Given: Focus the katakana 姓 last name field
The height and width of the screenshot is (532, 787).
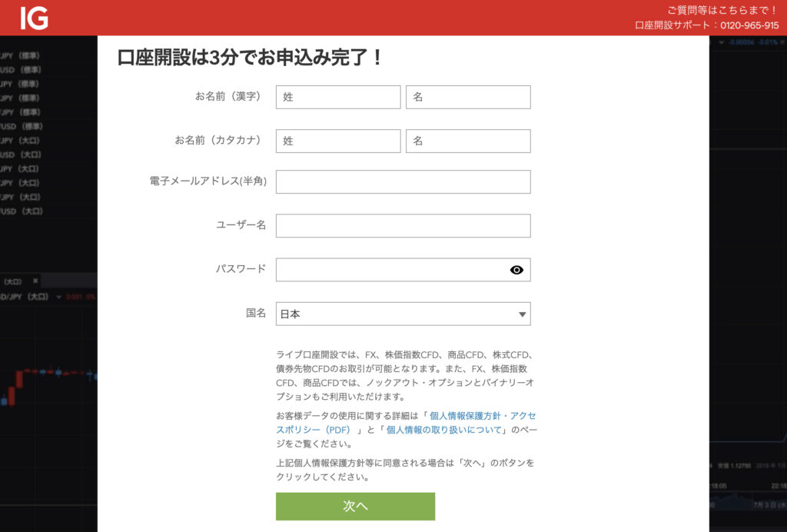Looking at the screenshot, I should pyautogui.click(x=338, y=141).
